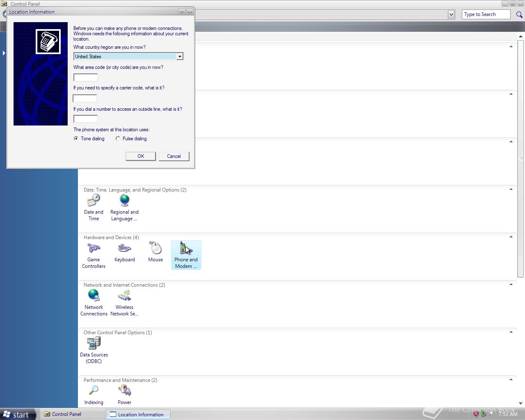Viewport: 525px width, 420px height.
Task: Cancel the Location Information dialog
Action: (174, 156)
